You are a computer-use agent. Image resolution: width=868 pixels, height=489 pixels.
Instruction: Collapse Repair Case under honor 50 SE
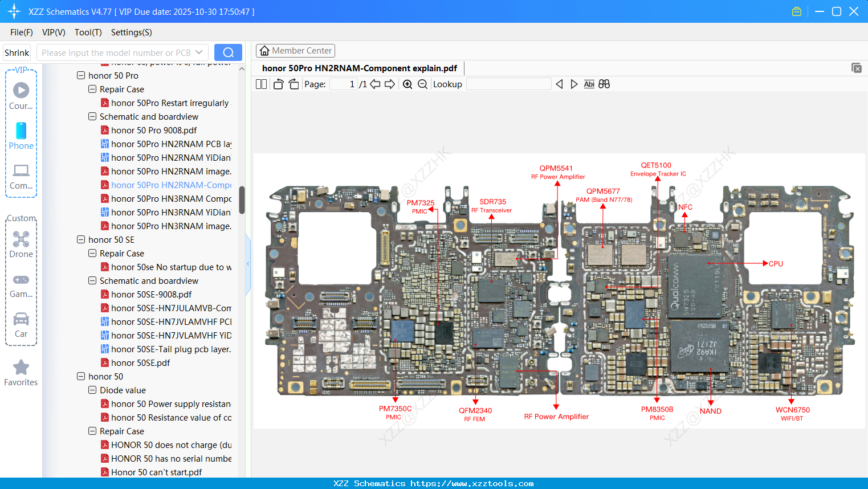pos(92,253)
